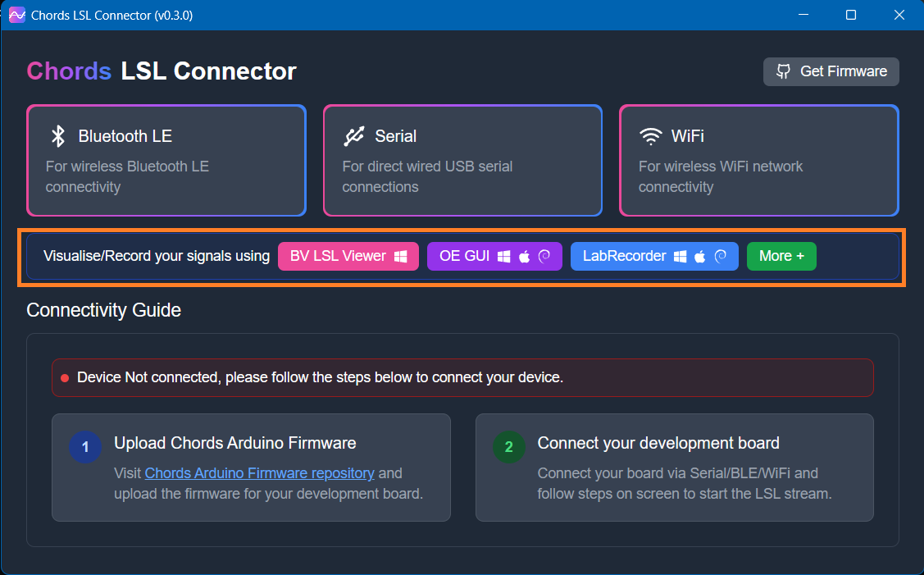Click the Chords app icon in title bar

pyautogui.click(x=17, y=16)
